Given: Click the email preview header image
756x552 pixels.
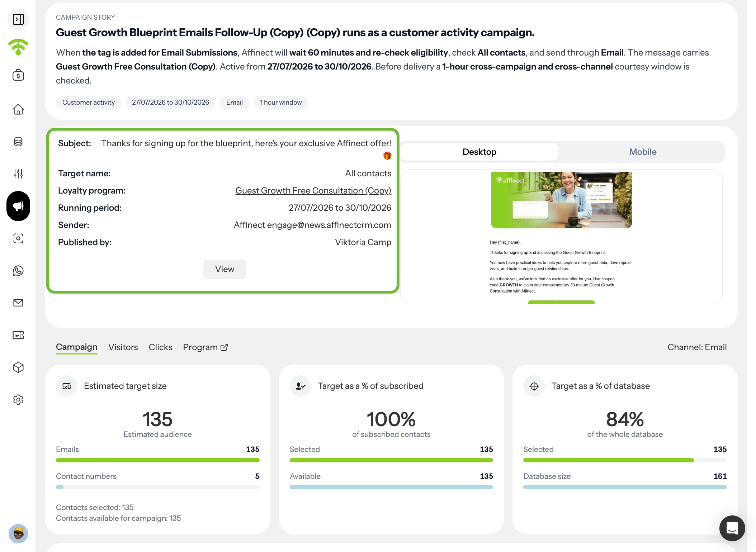Looking at the screenshot, I should pos(561,200).
